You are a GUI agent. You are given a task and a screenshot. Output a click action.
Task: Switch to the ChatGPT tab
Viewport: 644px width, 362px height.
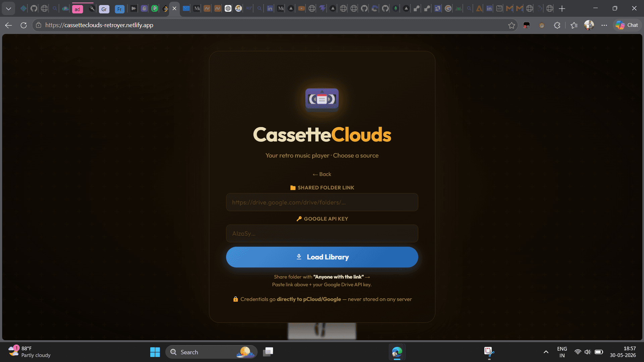coord(228,8)
